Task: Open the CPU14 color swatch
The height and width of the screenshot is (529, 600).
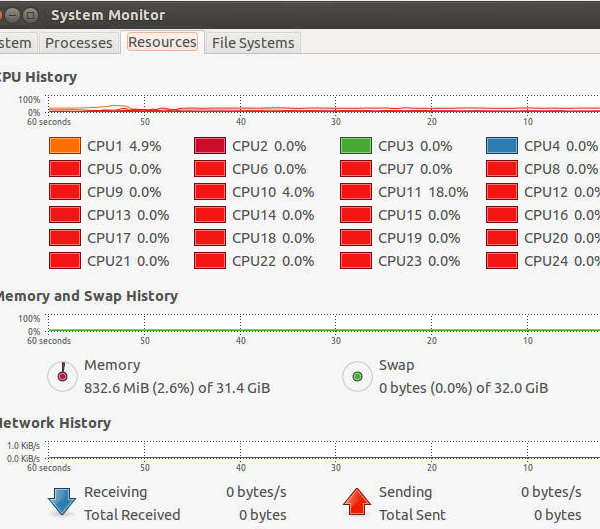Action: [210, 215]
